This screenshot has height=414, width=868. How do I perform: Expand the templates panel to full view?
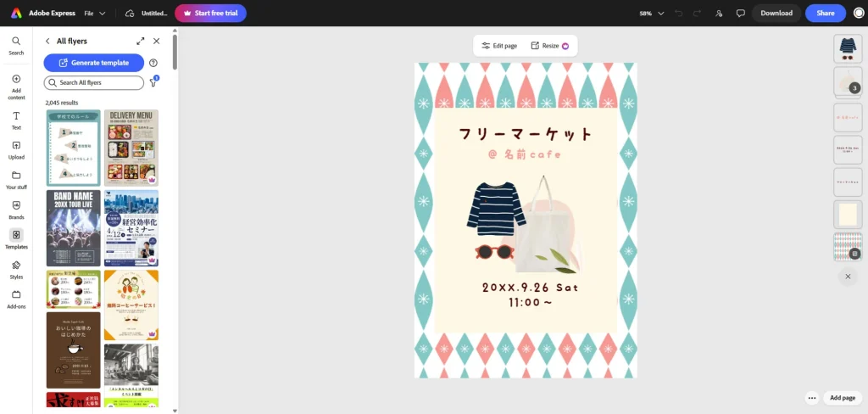(141, 41)
